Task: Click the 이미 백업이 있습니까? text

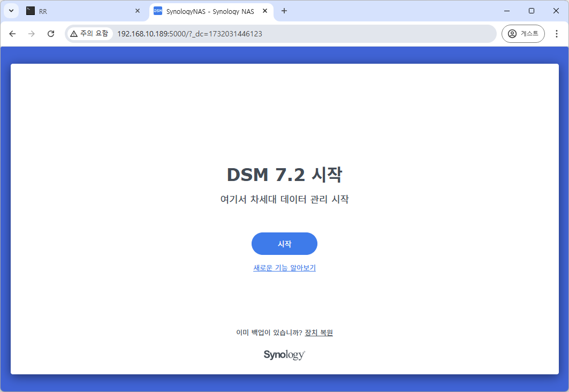Action: [269, 333]
